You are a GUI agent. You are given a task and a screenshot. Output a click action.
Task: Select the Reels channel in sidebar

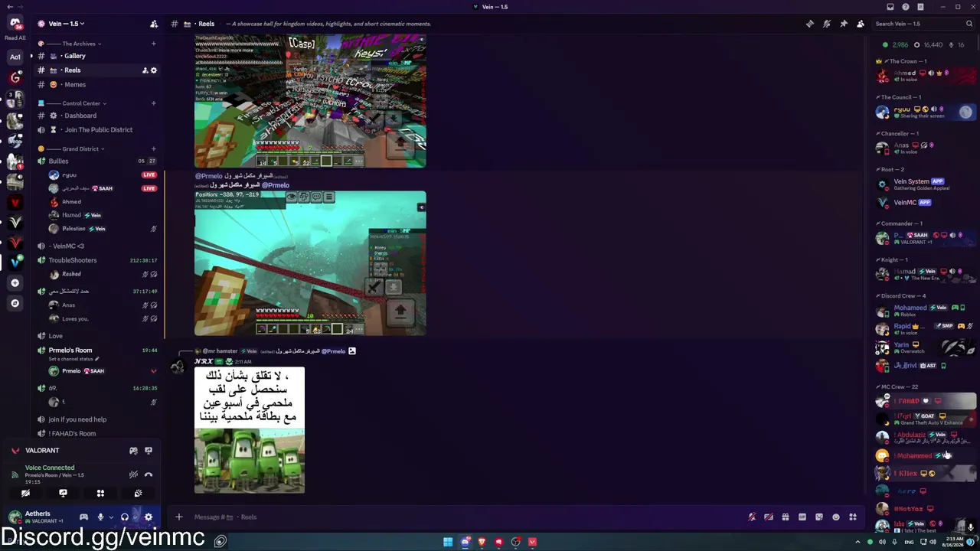(96, 70)
